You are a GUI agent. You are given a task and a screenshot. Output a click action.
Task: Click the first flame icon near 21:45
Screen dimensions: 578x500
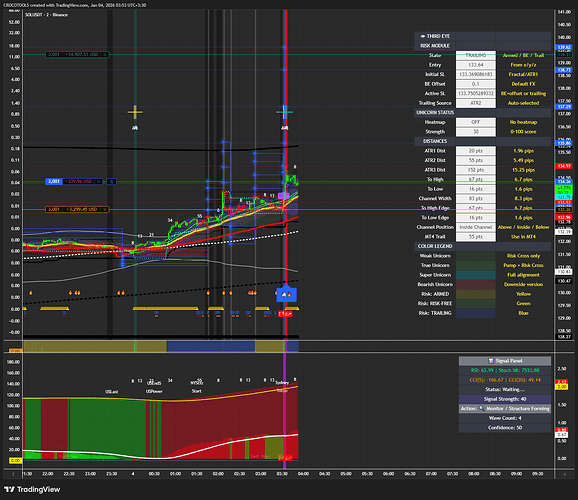[31, 293]
